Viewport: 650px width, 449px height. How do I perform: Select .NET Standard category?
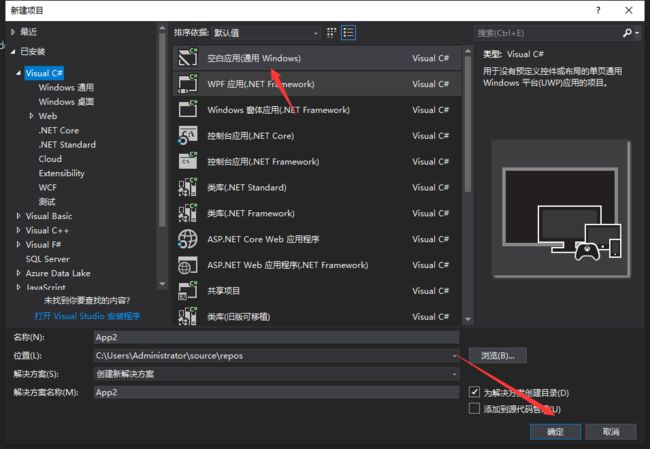point(67,145)
